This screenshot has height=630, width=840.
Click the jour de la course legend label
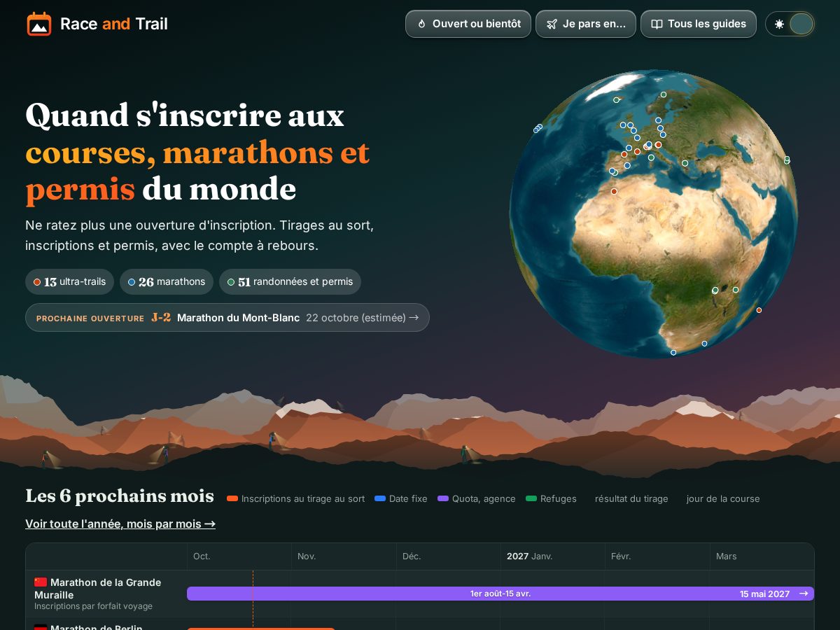[x=723, y=499]
